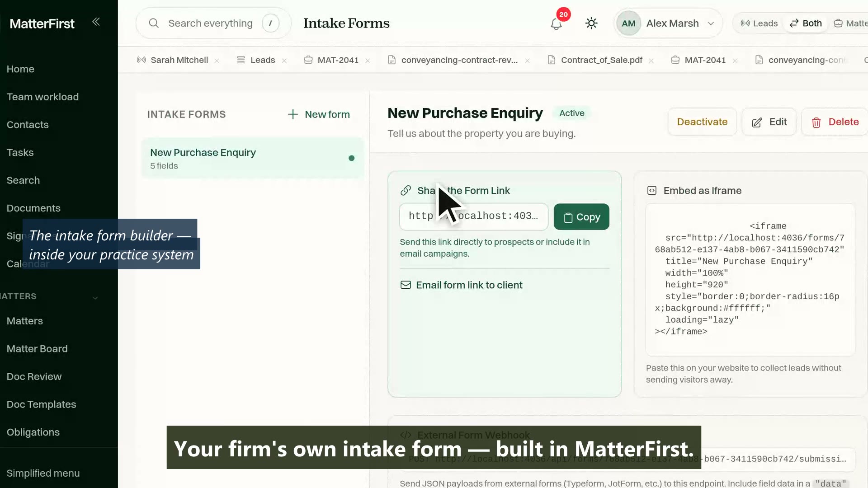
Task: Click the AM avatar circle
Action: click(628, 23)
